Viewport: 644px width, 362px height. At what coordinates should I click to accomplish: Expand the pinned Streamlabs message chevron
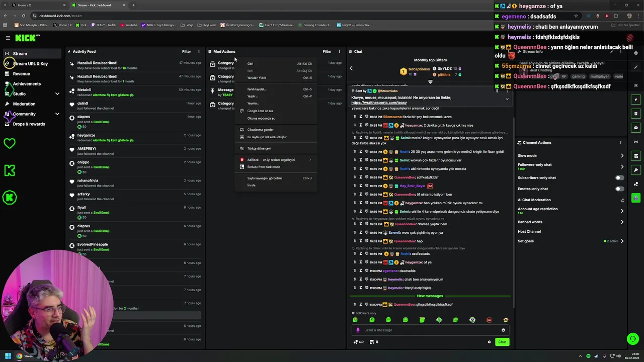coord(507,99)
